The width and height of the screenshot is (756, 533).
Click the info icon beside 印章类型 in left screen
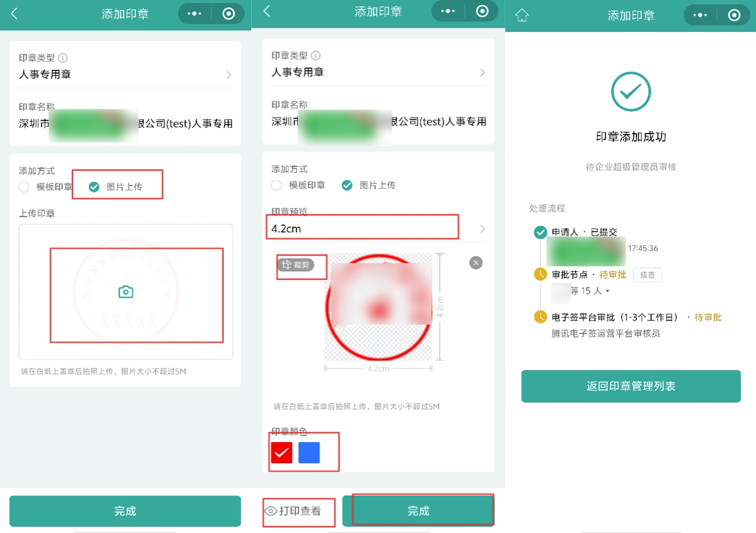tap(63, 58)
